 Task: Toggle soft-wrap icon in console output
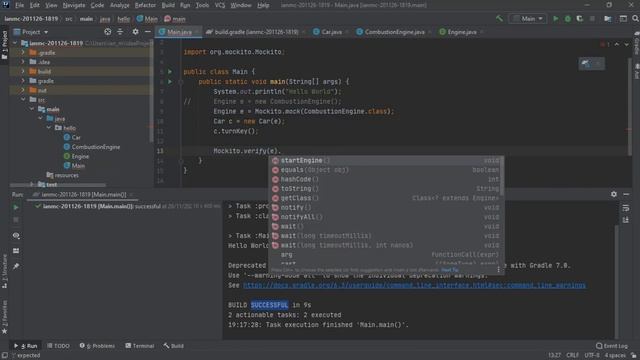[x=626, y=208]
